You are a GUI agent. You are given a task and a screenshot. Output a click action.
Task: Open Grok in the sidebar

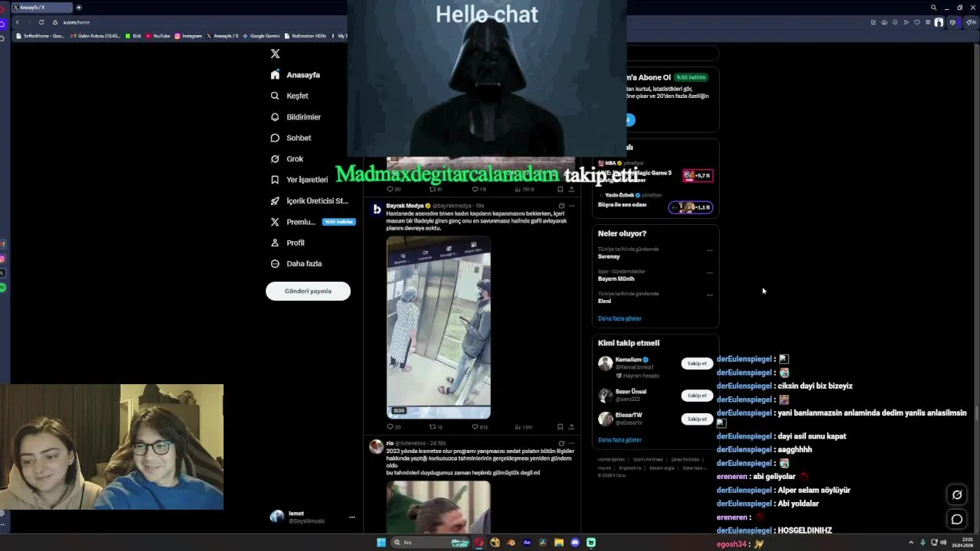pyautogui.click(x=287, y=158)
